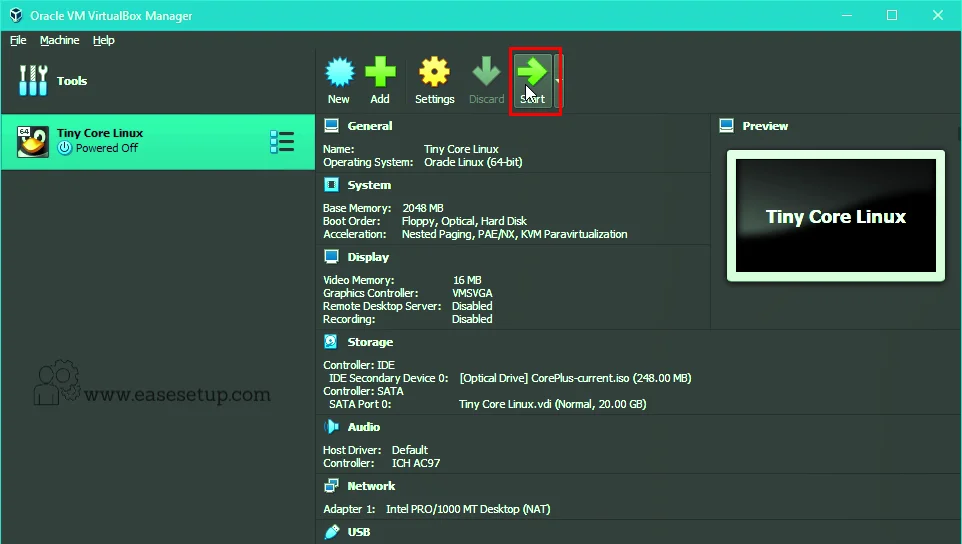
Task: Click the host driver 'Default' value
Action: 410,450
